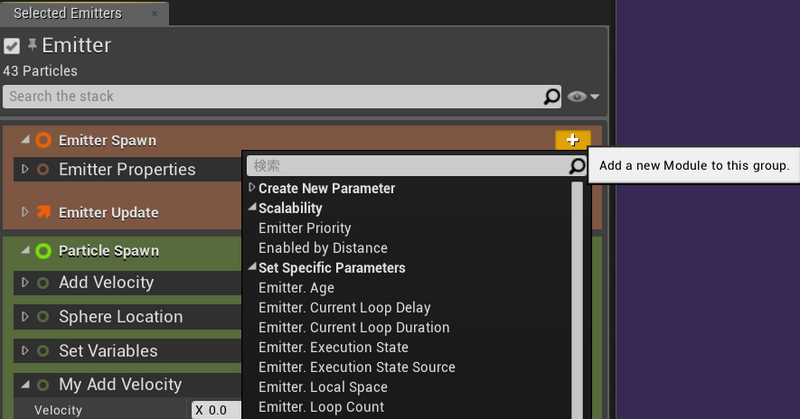Viewport: 800px width, 419px height.
Task: Expand Create New Parameter category
Action: tap(252, 188)
